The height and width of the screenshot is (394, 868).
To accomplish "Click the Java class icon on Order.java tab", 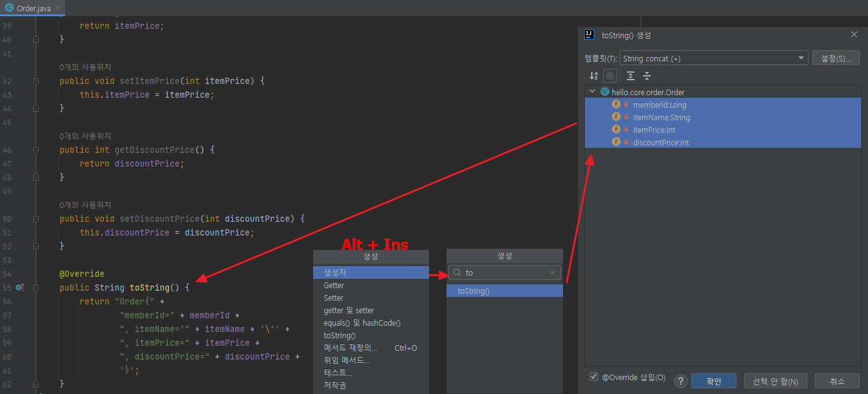I will (x=9, y=8).
